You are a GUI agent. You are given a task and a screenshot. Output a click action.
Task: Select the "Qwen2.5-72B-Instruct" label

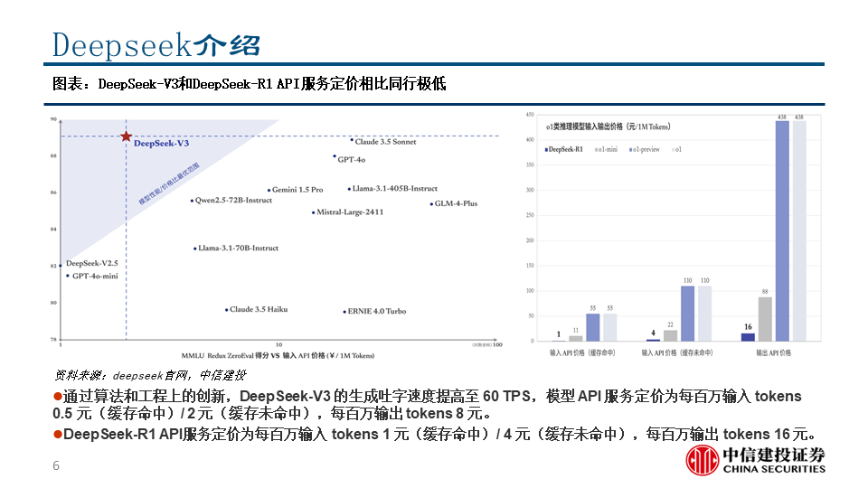(233, 201)
